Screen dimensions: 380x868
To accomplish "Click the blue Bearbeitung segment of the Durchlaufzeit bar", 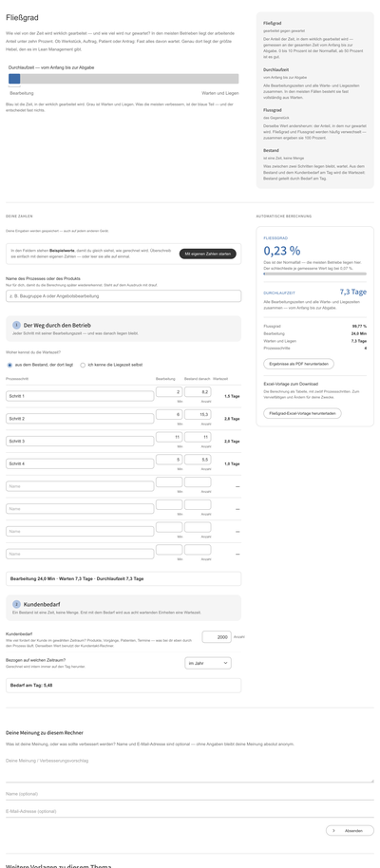I will coord(14,79).
